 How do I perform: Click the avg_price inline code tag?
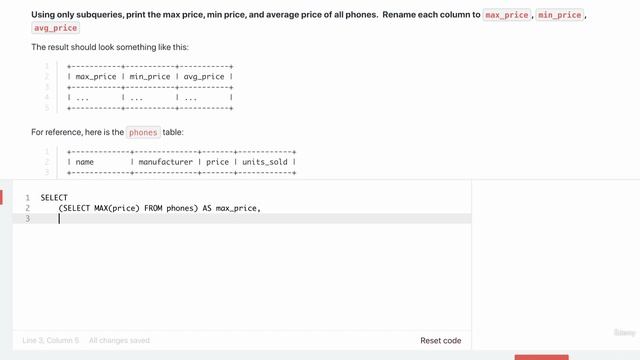pyautogui.click(x=56, y=28)
